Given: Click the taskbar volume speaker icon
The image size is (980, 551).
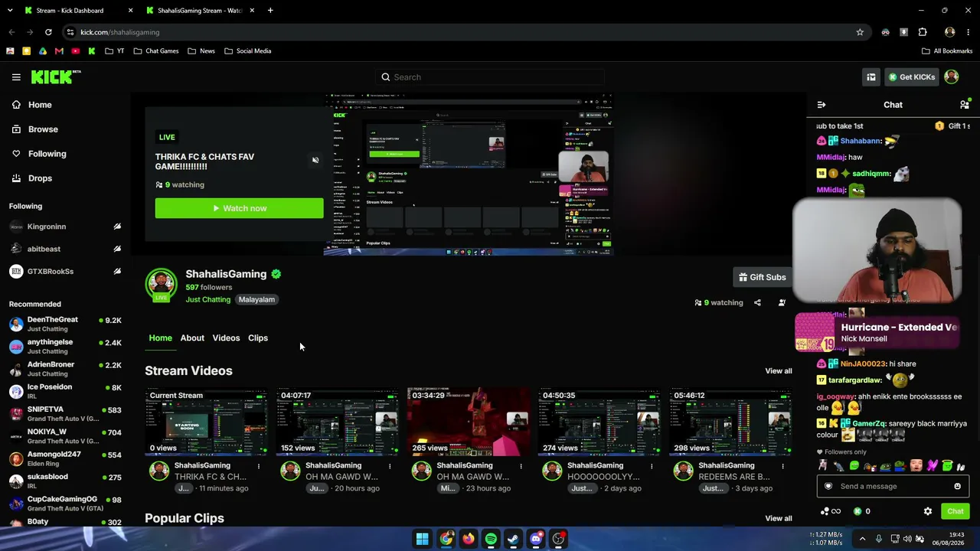Looking at the screenshot, I should click(907, 539).
